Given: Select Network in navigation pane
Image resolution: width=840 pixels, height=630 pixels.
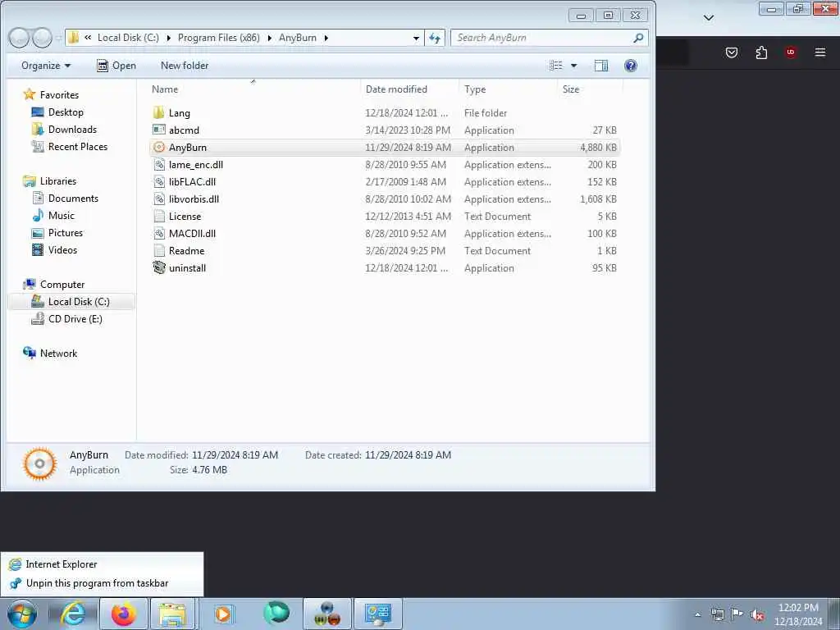Looking at the screenshot, I should pyautogui.click(x=58, y=353).
